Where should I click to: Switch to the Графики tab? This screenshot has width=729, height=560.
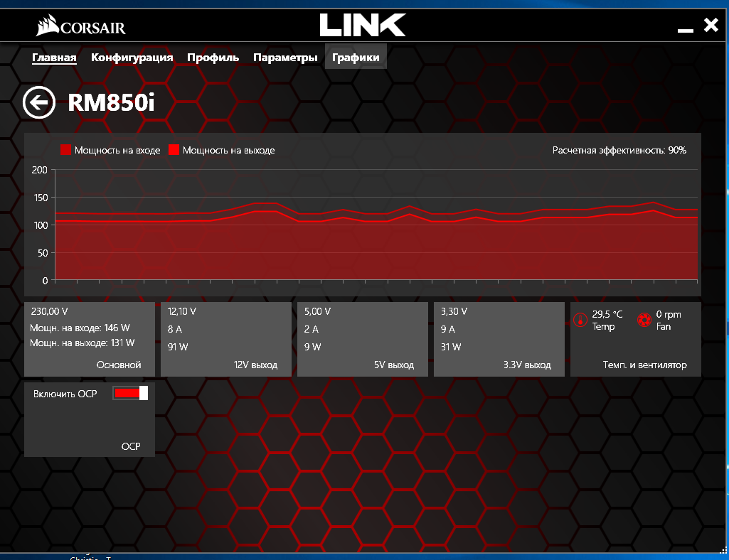point(356,57)
